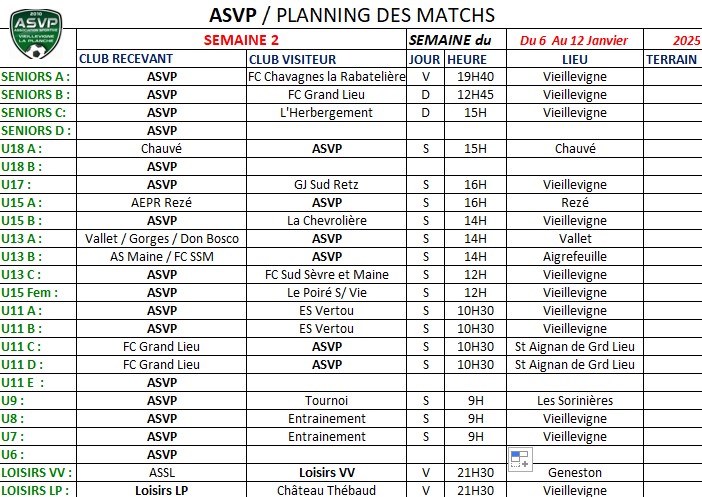702x497 pixels.
Task: Click the Le Poiré S/ Vie cell
Action: 326,292
